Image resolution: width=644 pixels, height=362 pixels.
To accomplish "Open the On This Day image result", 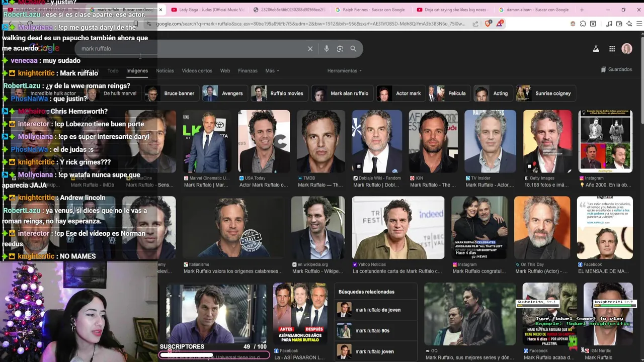I will (542, 228).
